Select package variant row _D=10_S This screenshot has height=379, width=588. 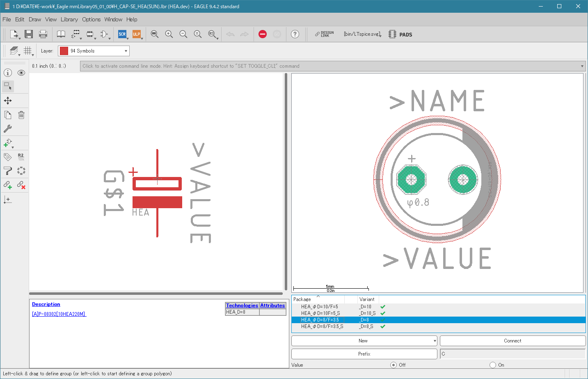(x=439, y=313)
